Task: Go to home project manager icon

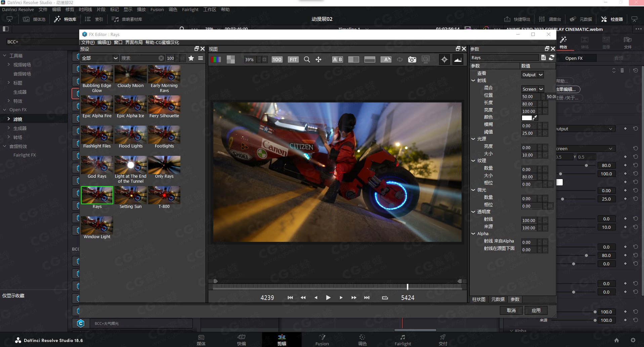Action: click(x=616, y=340)
